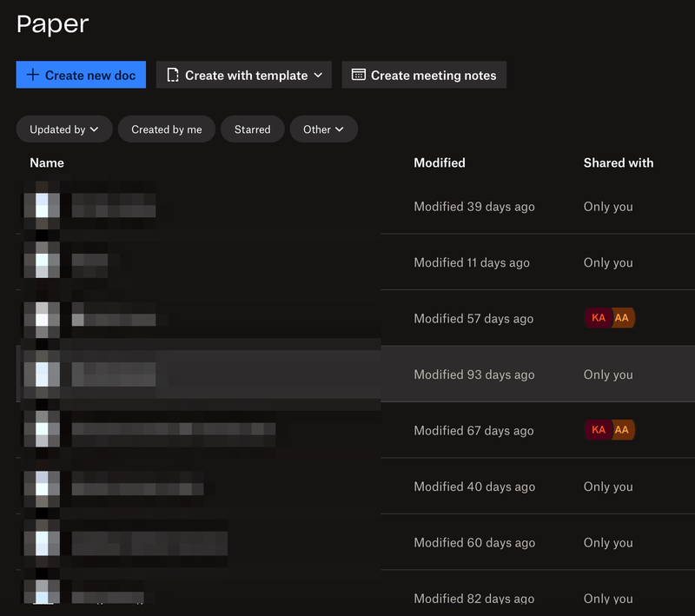Viewport: 695px width, 616px height.
Task: Click KA avatar on doc modified 67 days ago
Action: [x=598, y=430]
